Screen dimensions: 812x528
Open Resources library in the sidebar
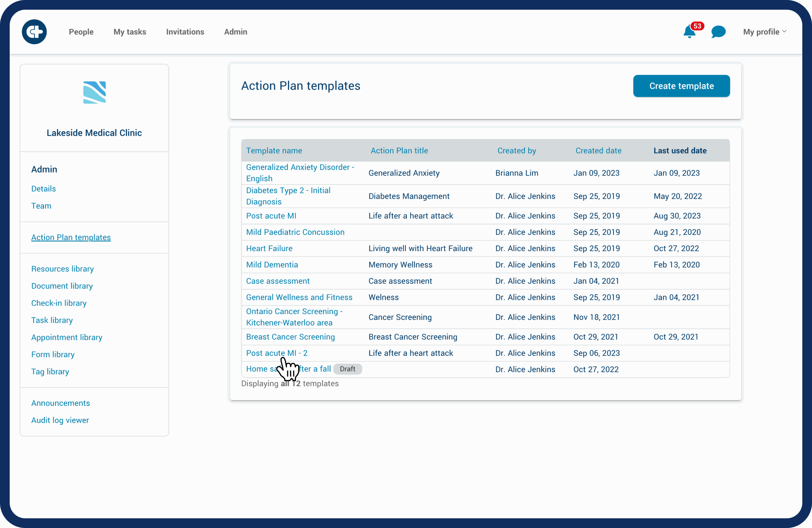click(62, 269)
